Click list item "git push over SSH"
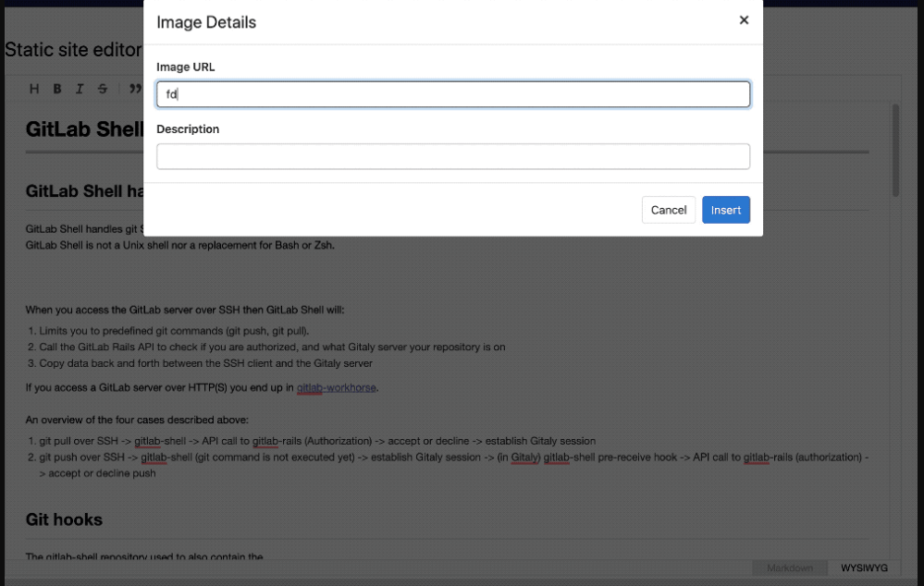 454,465
